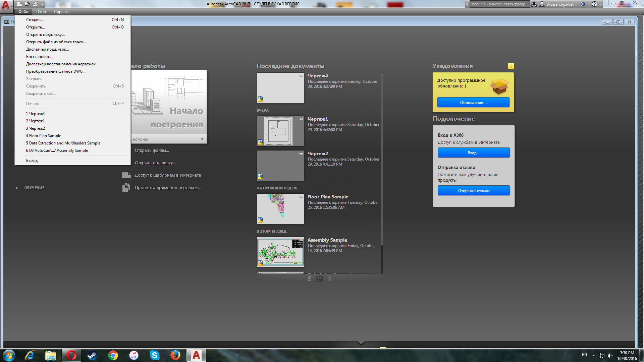Viewport: 644px width, 362px height.
Task: Open the Чертеж2 recent document thumbnail
Action: [280, 166]
